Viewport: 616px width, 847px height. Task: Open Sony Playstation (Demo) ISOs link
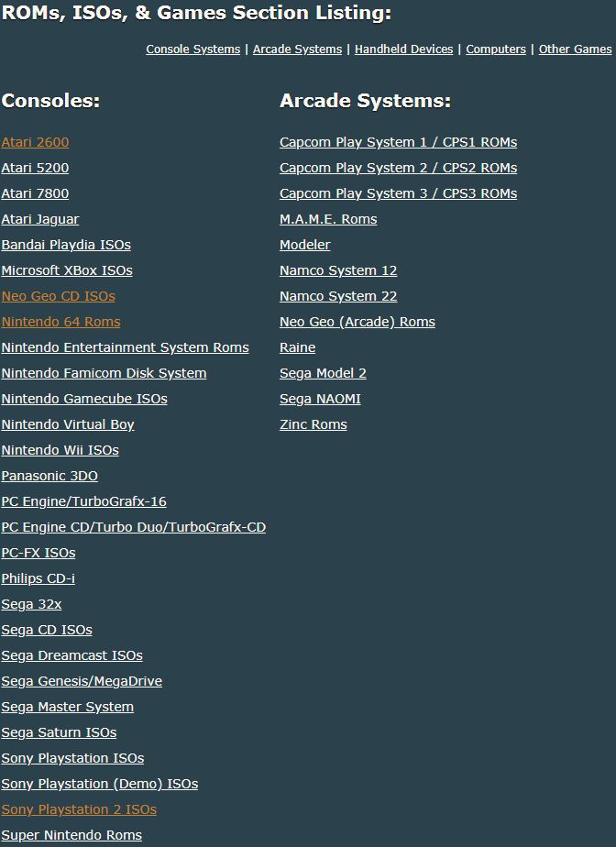click(x=100, y=784)
